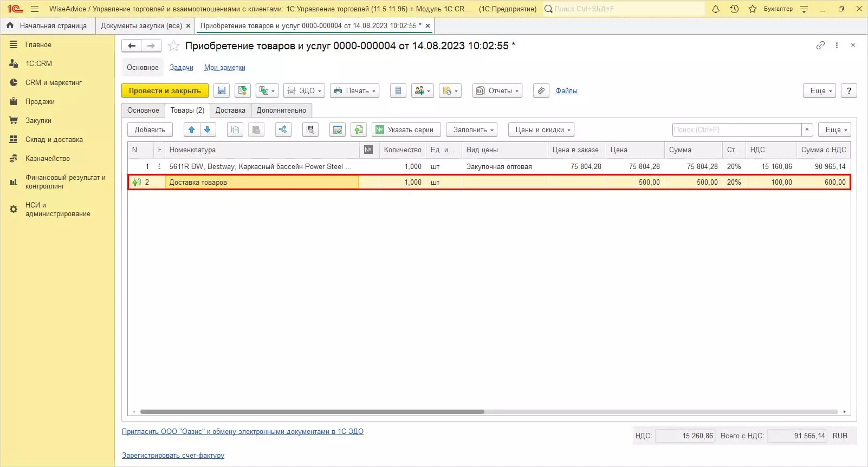Expand the Цены и скидки dropdown
This screenshot has height=467, width=868.
pos(542,129)
